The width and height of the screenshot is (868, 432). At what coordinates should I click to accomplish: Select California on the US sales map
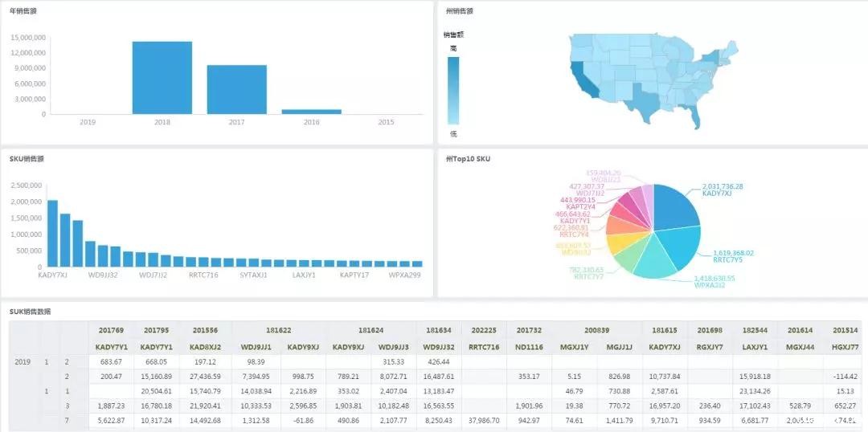579,78
